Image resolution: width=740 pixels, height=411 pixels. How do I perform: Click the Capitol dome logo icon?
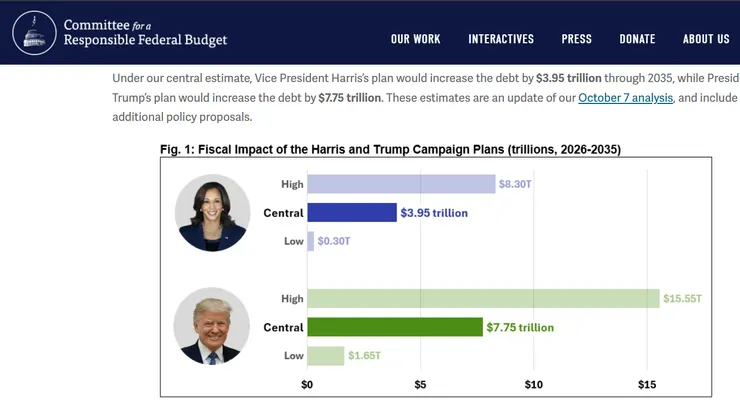pos(36,33)
